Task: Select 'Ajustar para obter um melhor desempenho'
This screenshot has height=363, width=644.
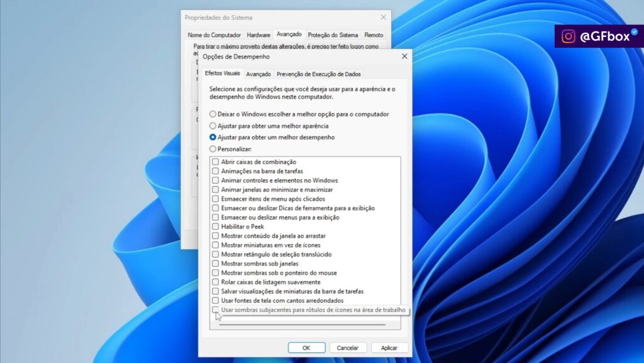Action: (x=213, y=137)
